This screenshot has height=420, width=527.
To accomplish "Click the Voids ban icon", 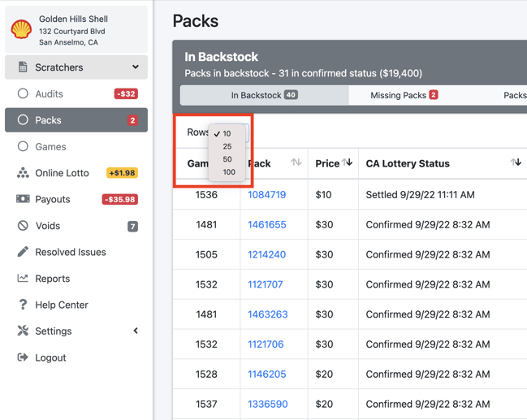I will coord(23,226).
